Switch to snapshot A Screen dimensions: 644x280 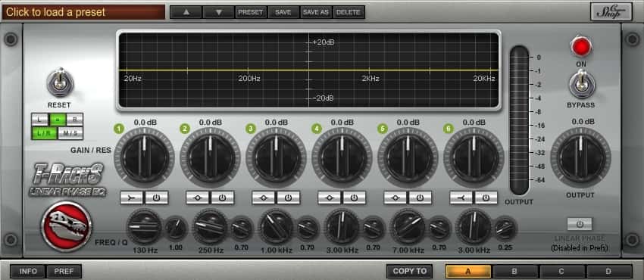pos(468,272)
